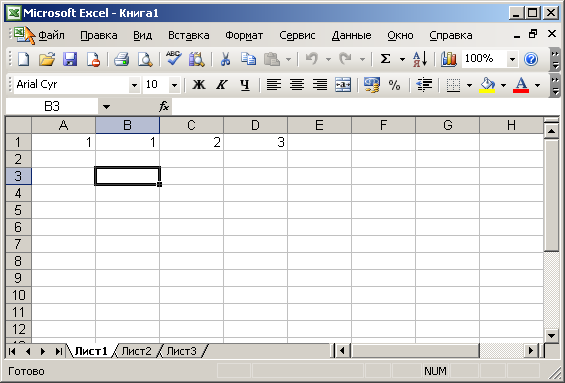This screenshot has height=383, width=565.
Task: Apply borders with Borders icon
Action: pos(453,85)
